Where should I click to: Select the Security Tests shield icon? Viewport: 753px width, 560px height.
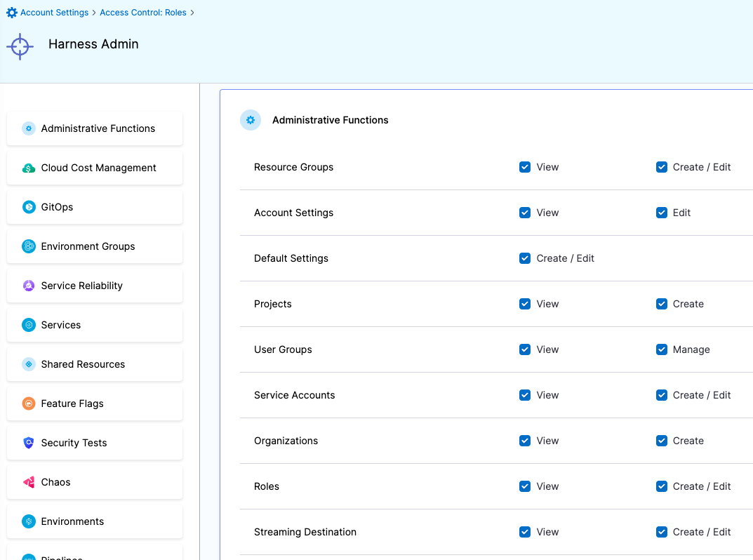click(x=28, y=443)
